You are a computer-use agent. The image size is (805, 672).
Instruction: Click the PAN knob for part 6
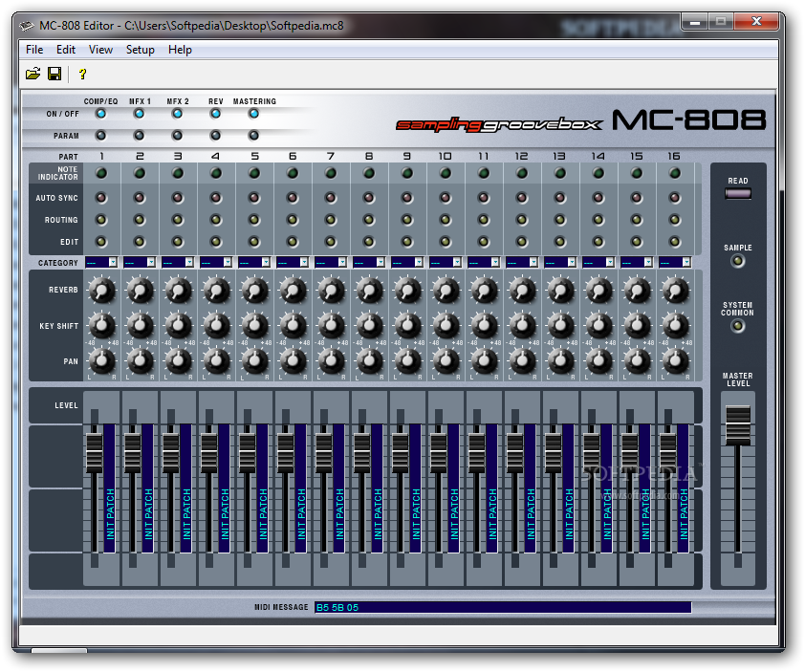(x=293, y=361)
